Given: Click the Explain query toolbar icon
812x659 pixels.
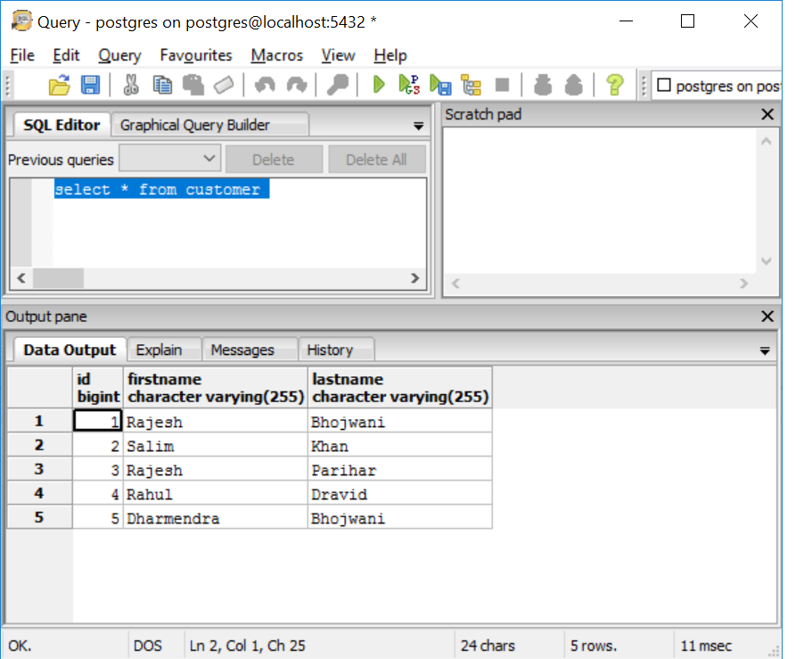Looking at the screenshot, I should click(471, 85).
